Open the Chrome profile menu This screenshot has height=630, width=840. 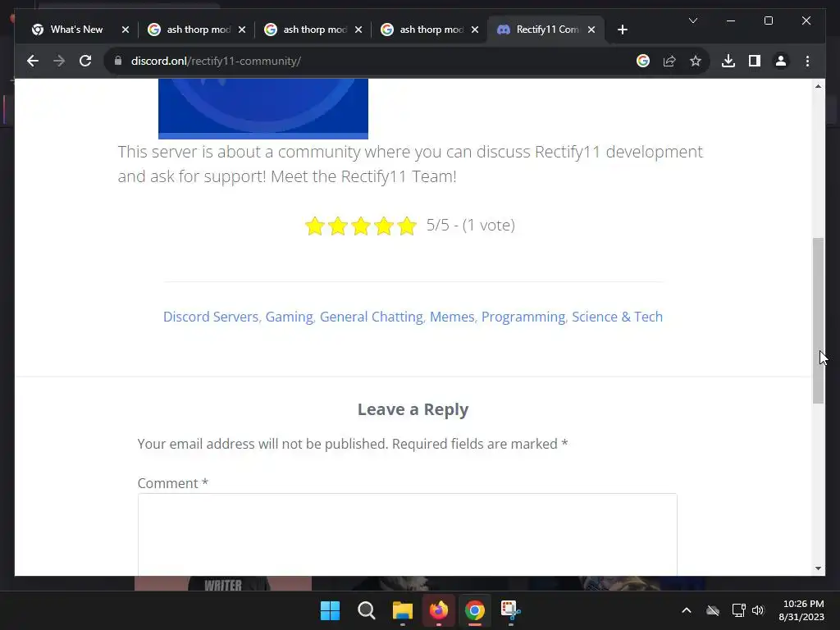[x=781, y=61]
